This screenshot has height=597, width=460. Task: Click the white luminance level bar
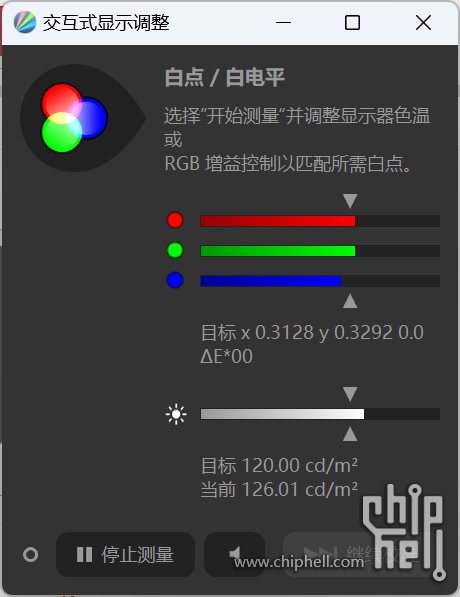(x=320, y=414)
